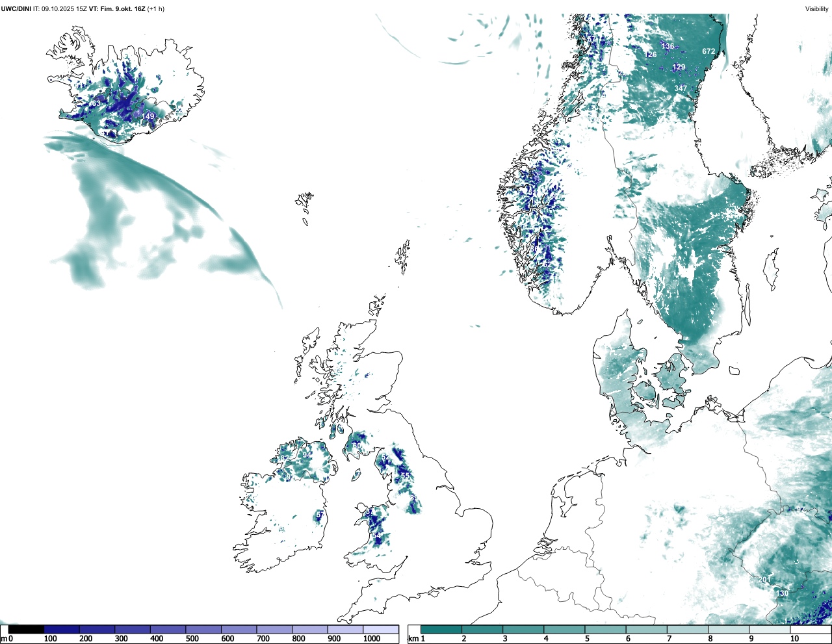Click the 3–4 km legend swatch
This screenshot has height=644, width=832.
tap(523, 629)
